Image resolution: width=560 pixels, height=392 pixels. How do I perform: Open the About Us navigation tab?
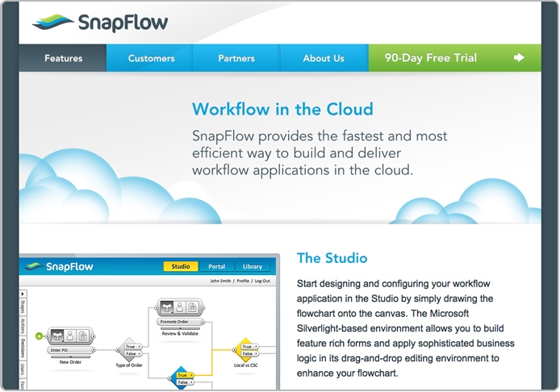[x=324, y=58]
